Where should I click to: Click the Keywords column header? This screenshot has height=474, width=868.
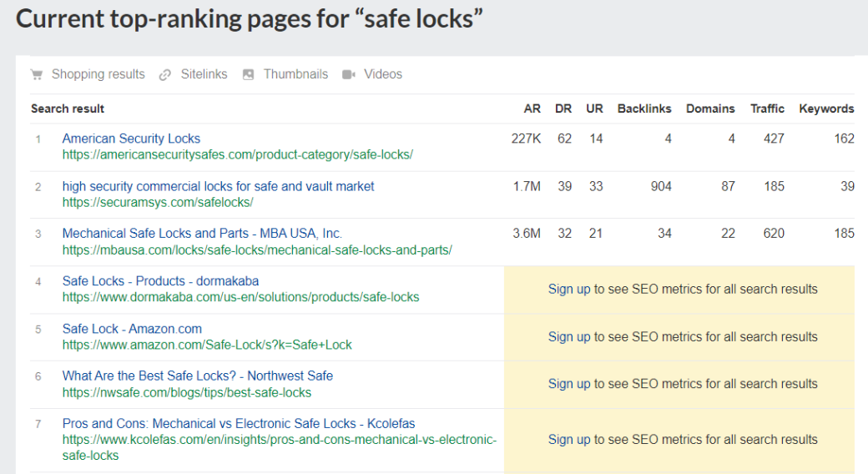(x=825, y=108)
